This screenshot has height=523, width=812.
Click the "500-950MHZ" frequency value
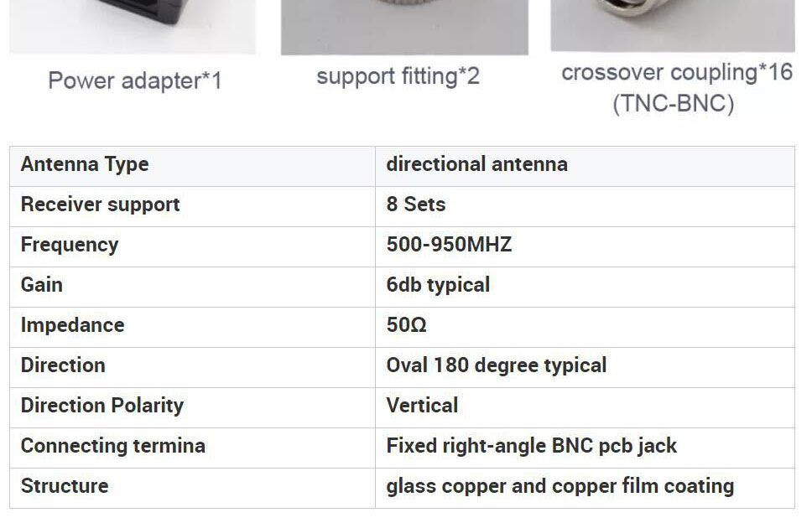point(449,245)
